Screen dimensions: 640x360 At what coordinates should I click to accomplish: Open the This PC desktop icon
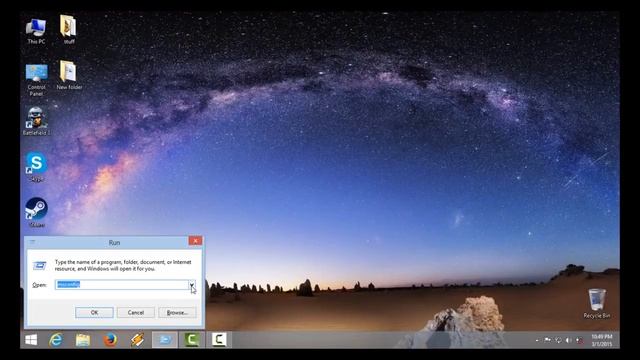click(36, 31)
